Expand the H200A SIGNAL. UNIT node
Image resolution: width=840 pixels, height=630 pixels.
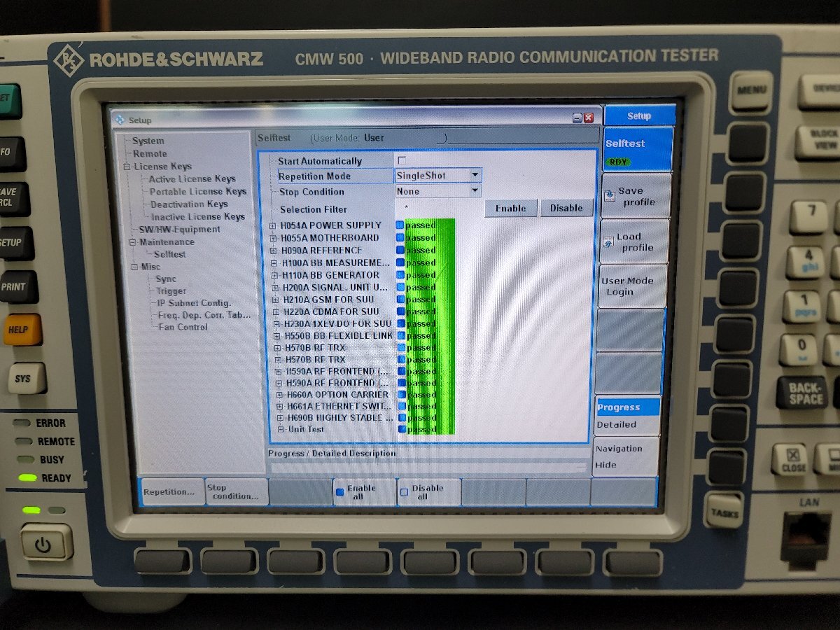(x=276, y=288)
